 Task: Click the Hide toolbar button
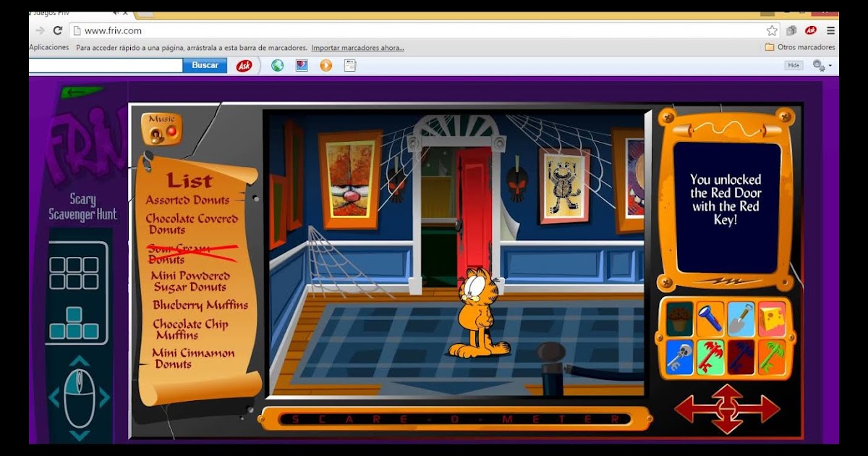(793, 65)
